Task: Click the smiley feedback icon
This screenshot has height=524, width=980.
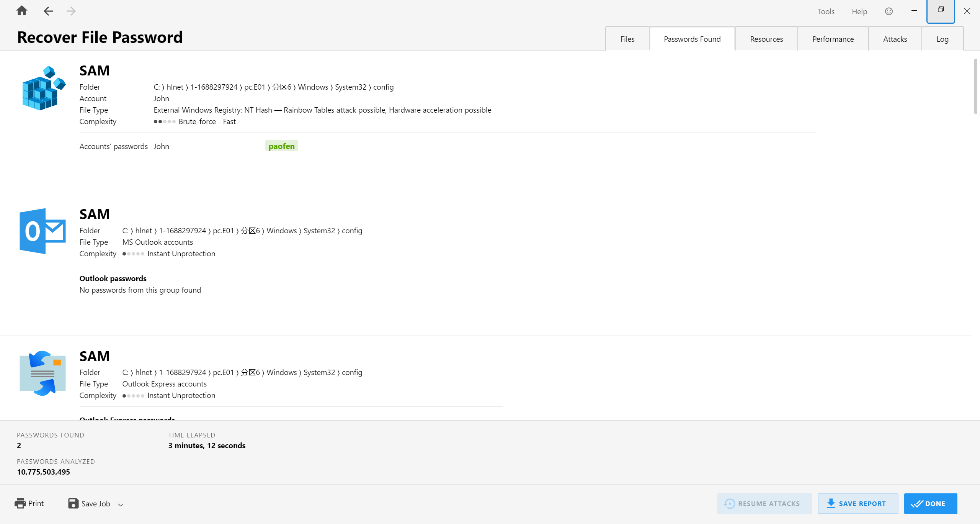Action: [x=889, y=11]
